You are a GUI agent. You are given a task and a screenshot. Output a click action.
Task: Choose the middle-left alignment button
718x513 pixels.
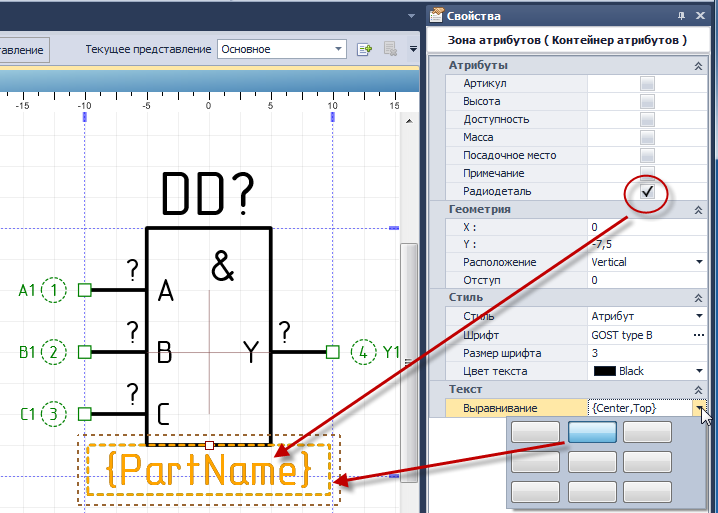click(x=535, y=462)
